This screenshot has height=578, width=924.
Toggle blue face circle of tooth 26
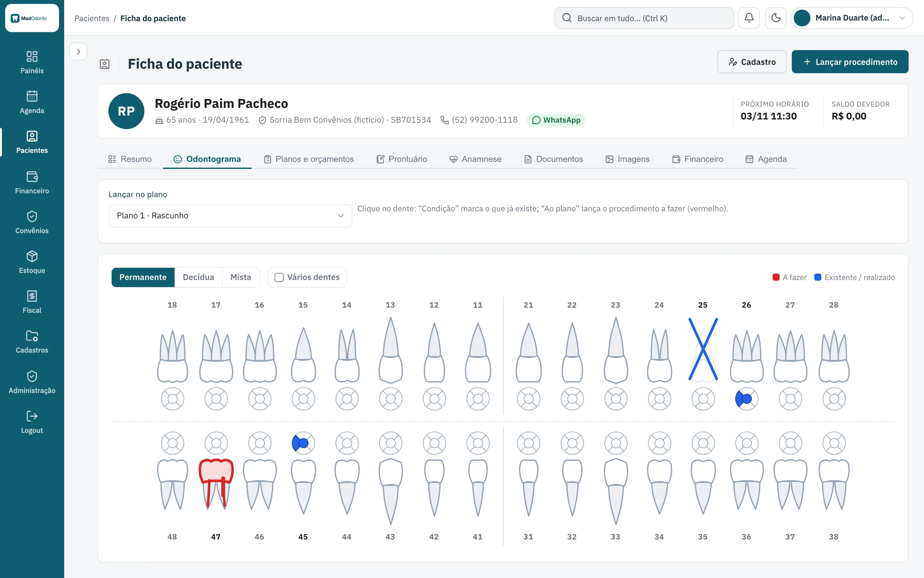coord(747,399)
